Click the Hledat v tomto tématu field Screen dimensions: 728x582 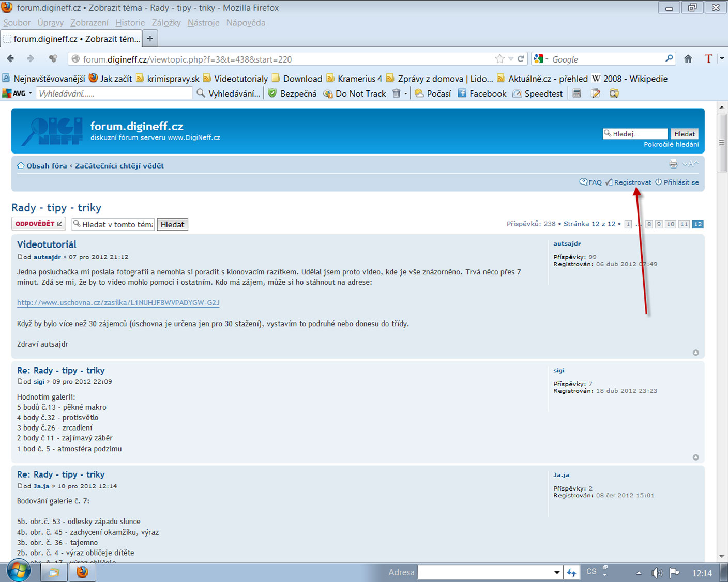pos(117,225)
